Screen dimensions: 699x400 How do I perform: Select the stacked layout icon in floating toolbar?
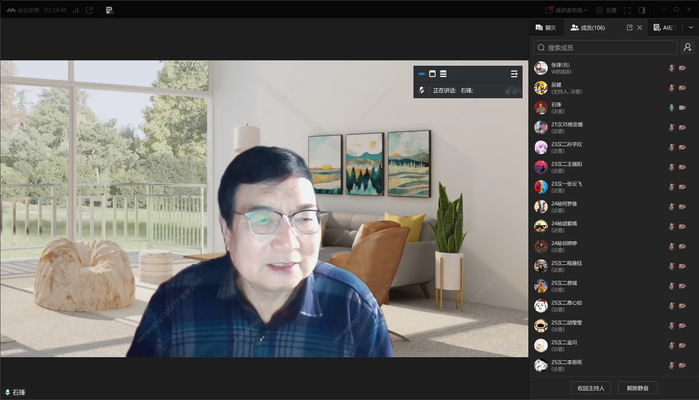pos(443,74)
